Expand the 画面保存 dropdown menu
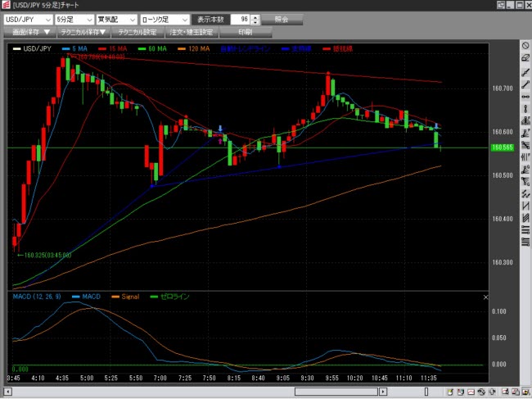Screen dimensions: 532x399 click(x=31, y=32)
